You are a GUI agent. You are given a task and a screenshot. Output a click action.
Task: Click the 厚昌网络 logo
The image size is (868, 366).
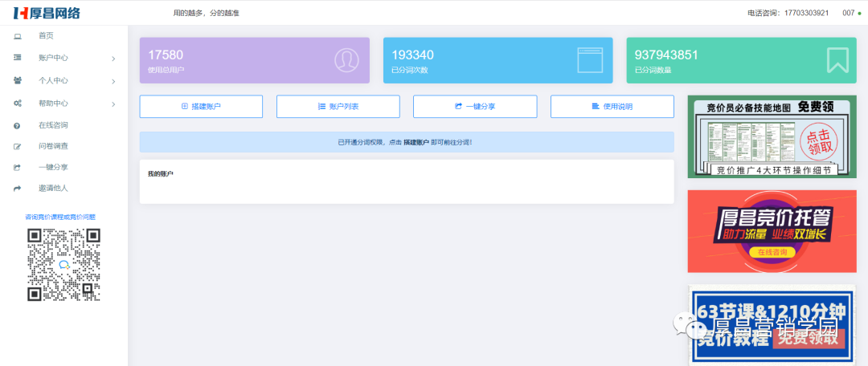[47, 12]
